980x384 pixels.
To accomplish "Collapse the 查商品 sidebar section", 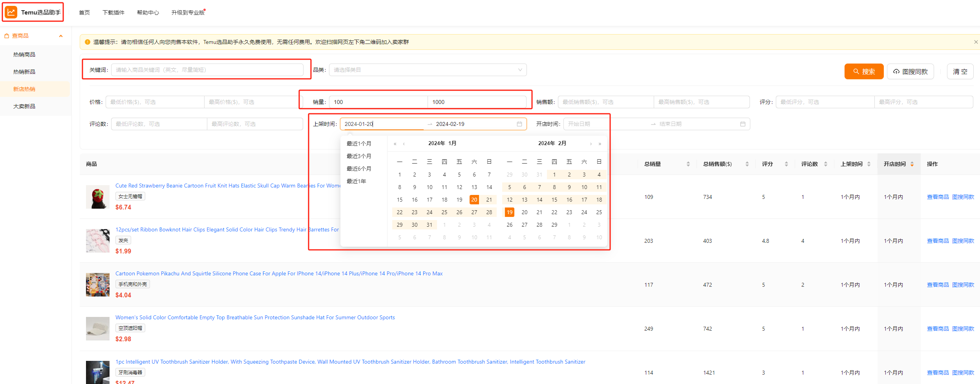I will (61, 36).
